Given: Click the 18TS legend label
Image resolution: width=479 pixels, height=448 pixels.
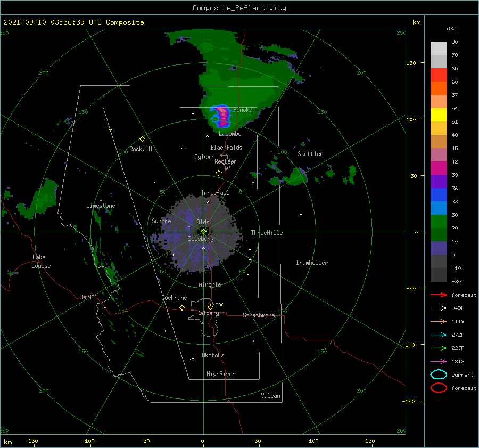Looking at the screenshot, I should pyautogui.click(x=458, y=362).
